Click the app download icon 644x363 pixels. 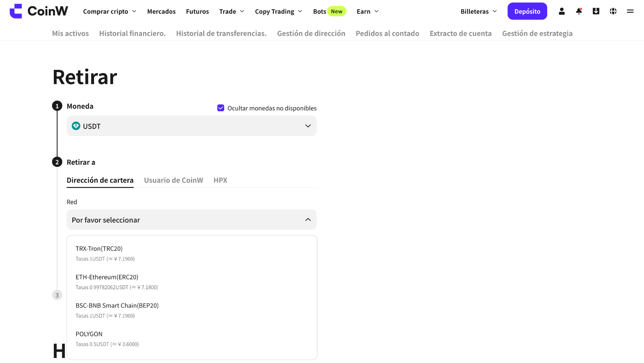pyautogui.click(x=596, y=11)
